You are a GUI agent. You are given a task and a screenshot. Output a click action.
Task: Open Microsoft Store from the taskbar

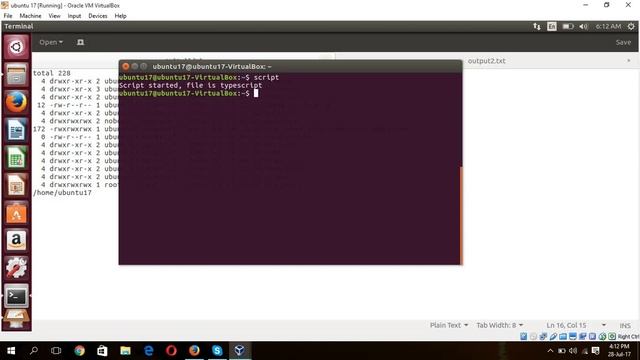[x=102, y=351]
